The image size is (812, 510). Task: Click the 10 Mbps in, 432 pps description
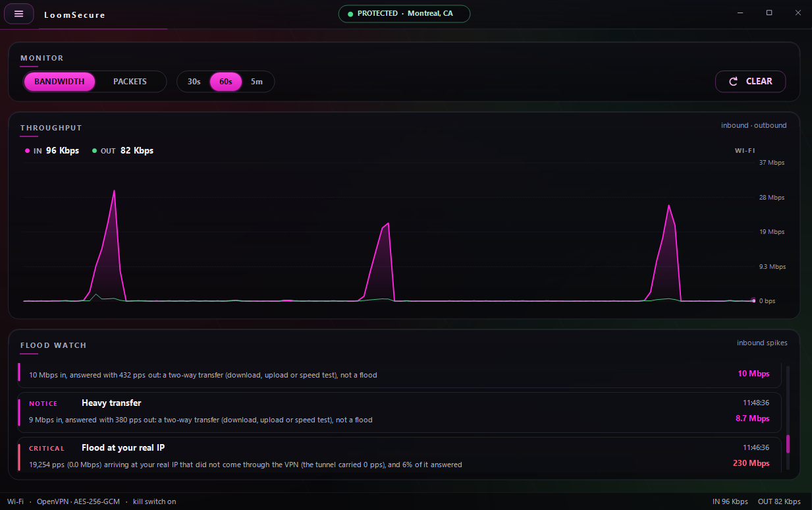click(x=203, y=375)
